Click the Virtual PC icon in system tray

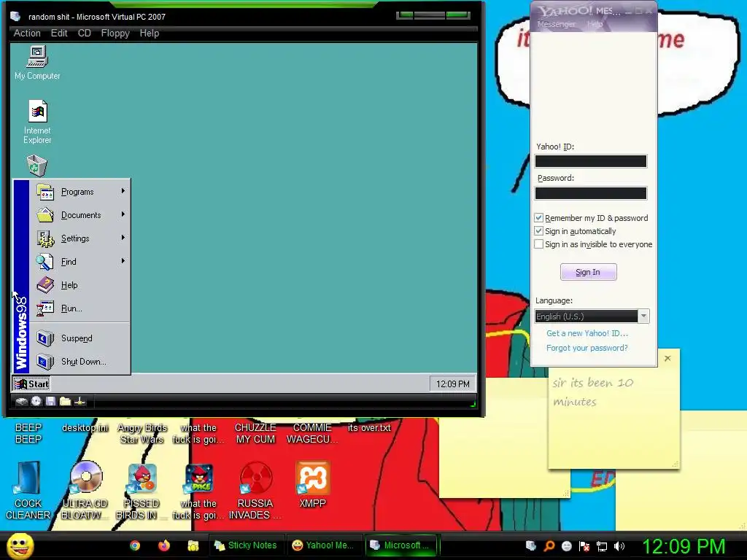(x=531, y=545)
